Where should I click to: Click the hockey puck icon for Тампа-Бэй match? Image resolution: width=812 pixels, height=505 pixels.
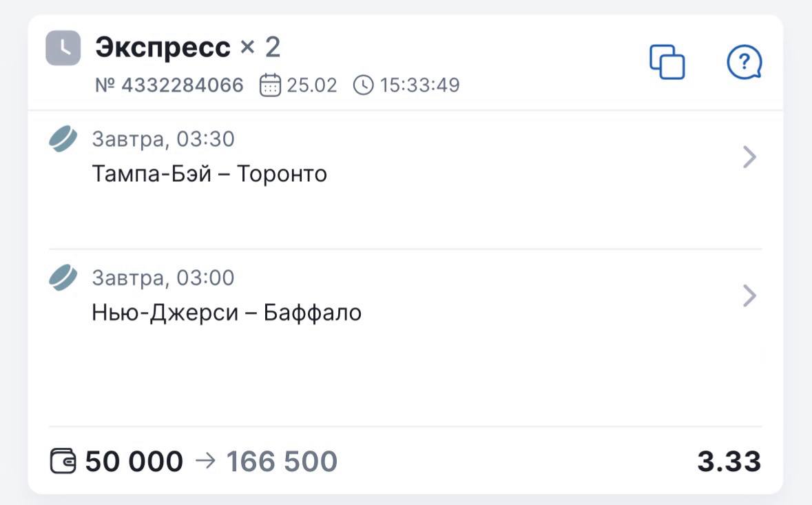click(x=63, y=139)
